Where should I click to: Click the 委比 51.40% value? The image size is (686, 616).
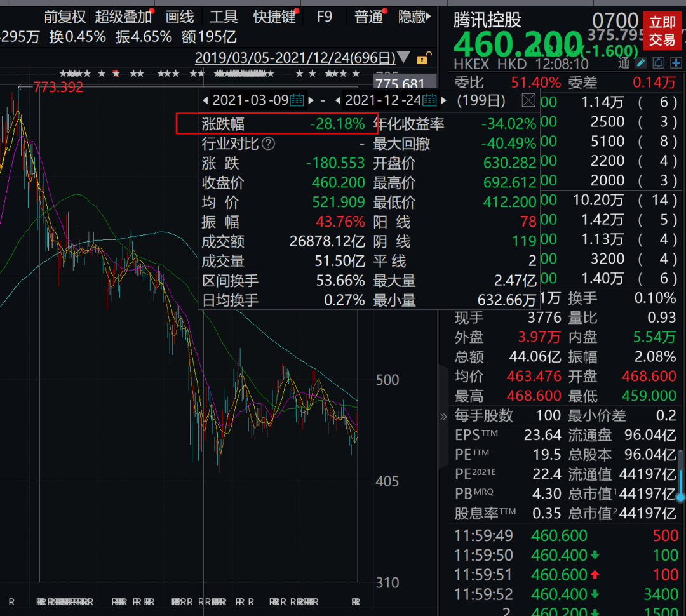pos(535,83)
